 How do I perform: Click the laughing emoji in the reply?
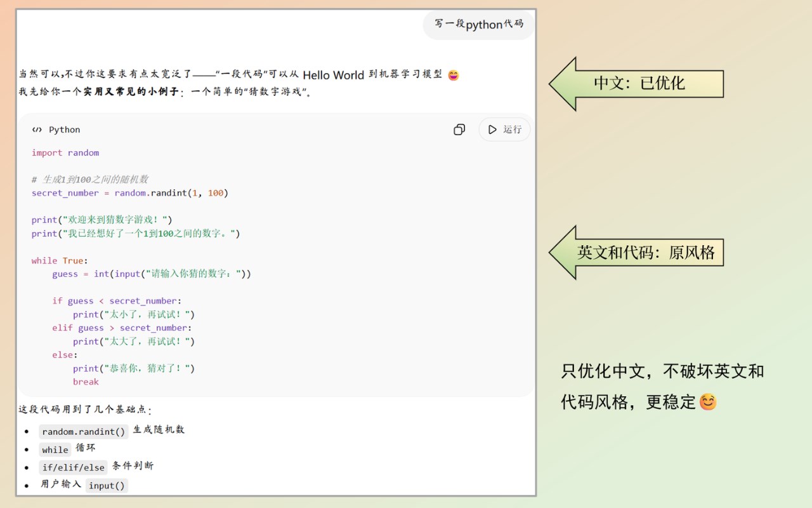453,75
